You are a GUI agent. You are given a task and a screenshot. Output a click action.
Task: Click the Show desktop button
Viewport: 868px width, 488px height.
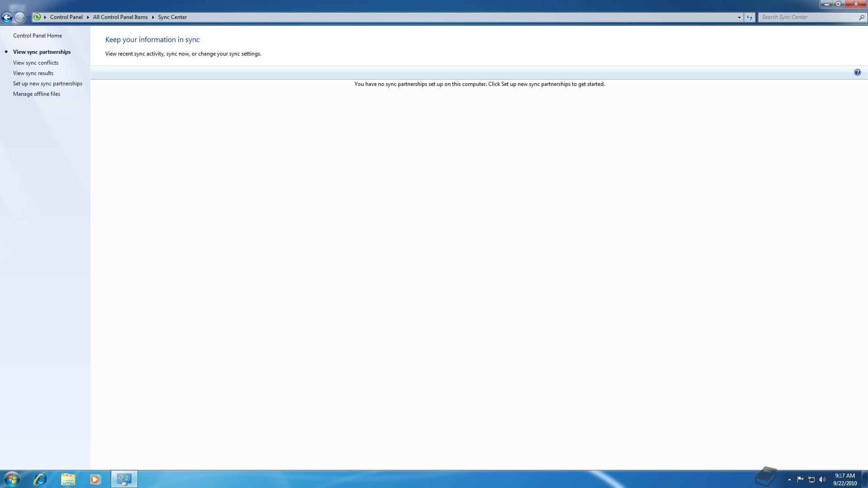(x=864, y=479)
